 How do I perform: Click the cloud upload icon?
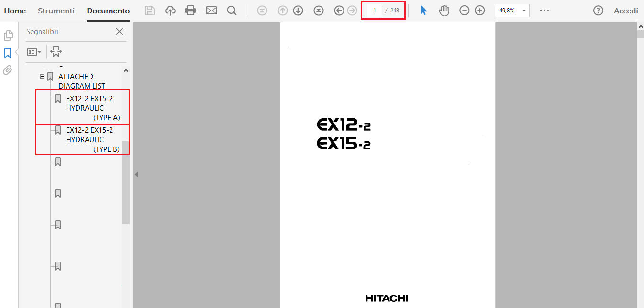(x=170, y=11)
